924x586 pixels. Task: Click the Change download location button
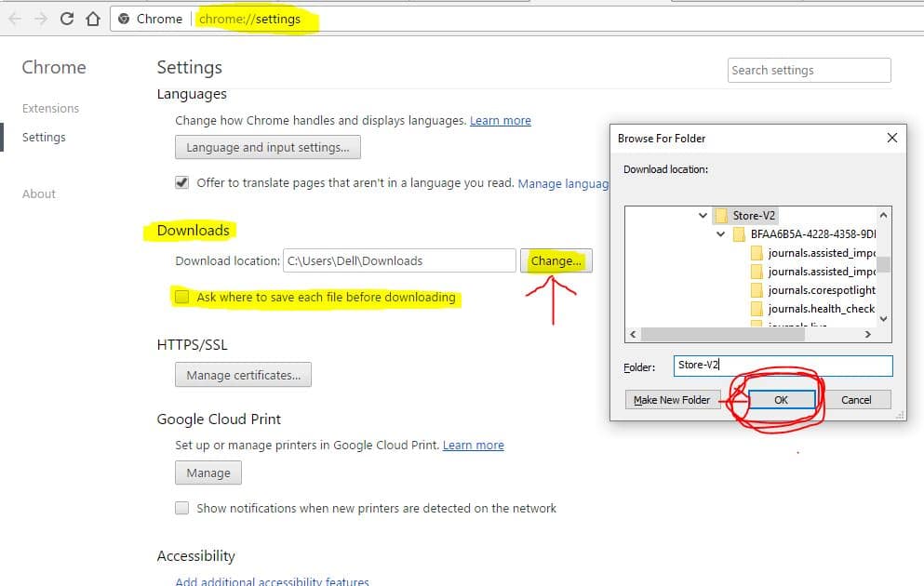[556, 260]
